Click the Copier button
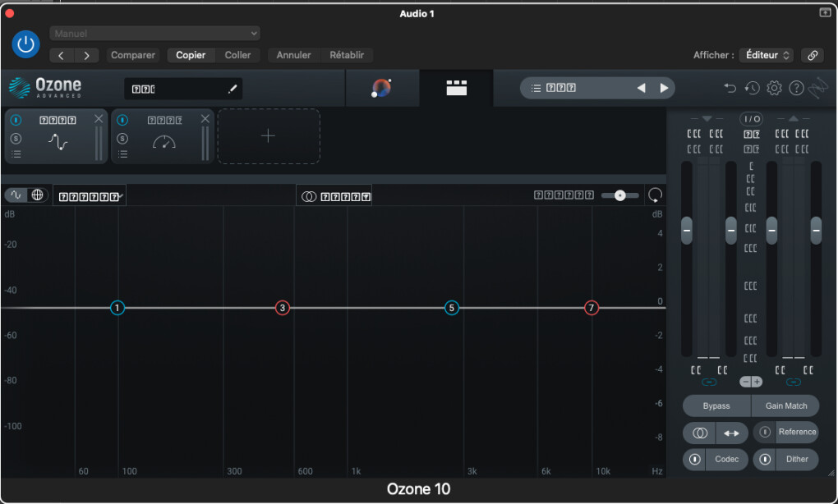Screen dimensions: 838x504 click(x=191, y=55)
